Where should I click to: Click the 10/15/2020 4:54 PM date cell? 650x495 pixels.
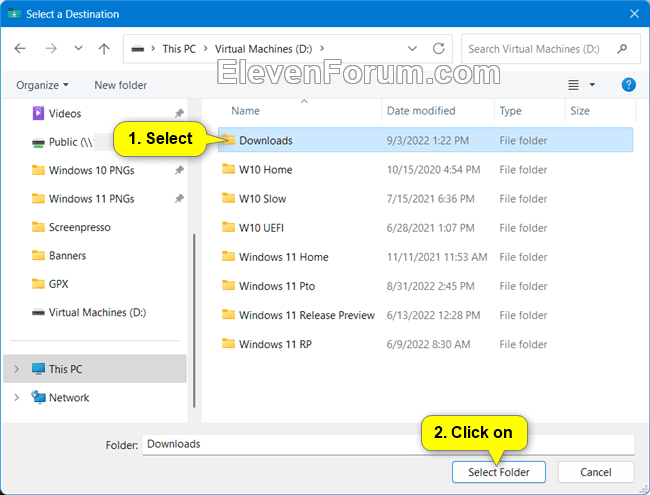[433, 170]
